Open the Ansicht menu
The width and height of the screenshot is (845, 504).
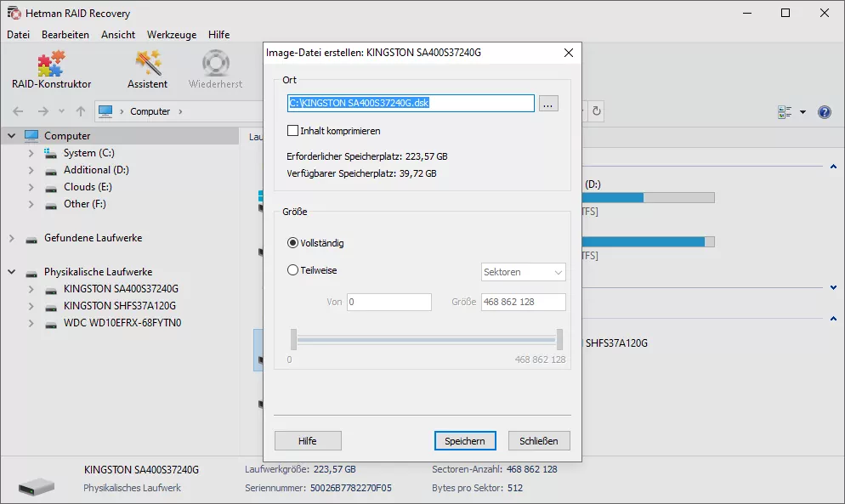click(118, 35)
